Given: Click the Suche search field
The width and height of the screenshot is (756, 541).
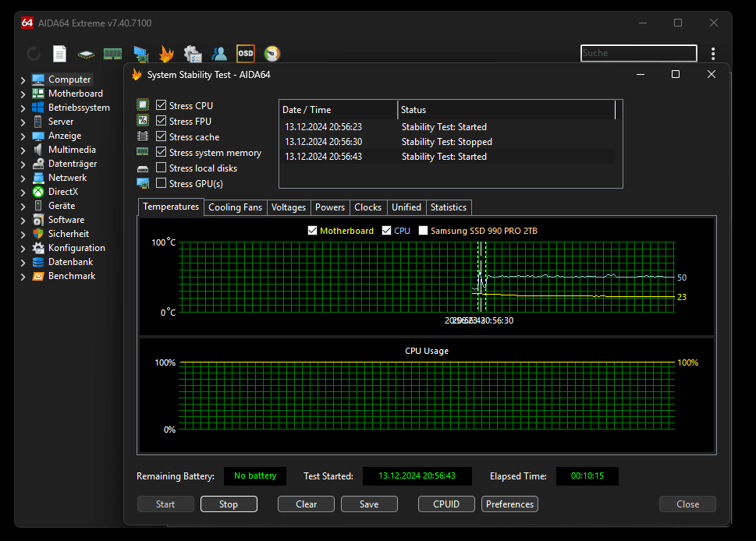Looking at the screenshot, I should (x=638, y=53).
